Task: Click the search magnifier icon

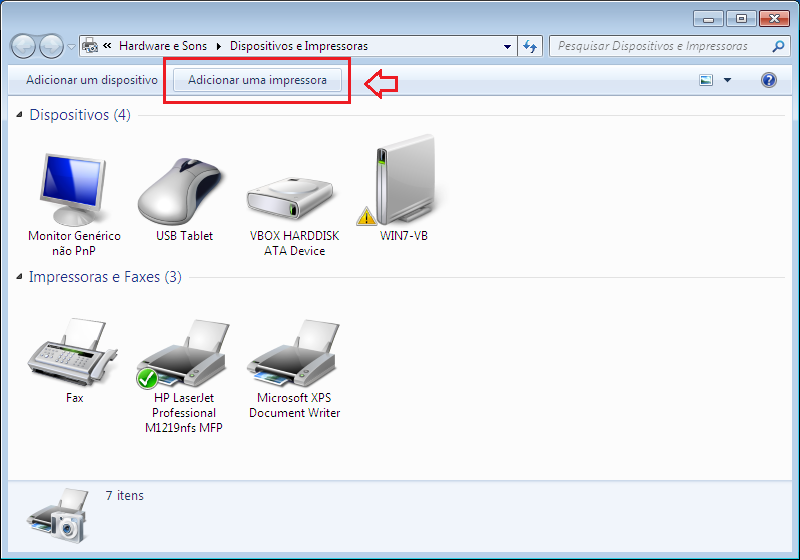Action: (778, 46)
